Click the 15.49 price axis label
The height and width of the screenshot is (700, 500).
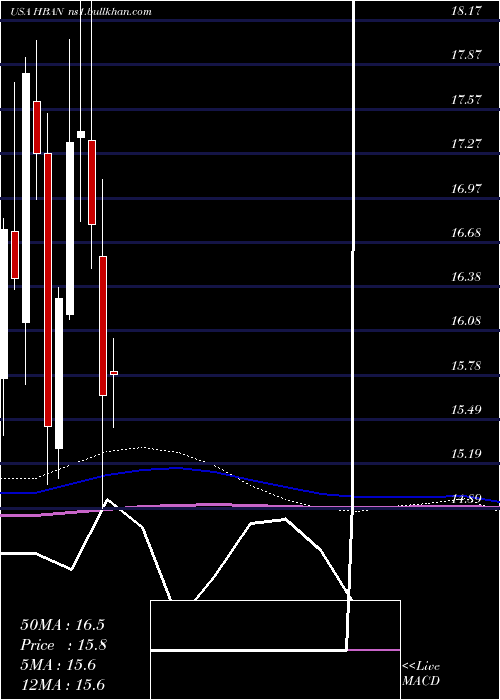(467, 409)
